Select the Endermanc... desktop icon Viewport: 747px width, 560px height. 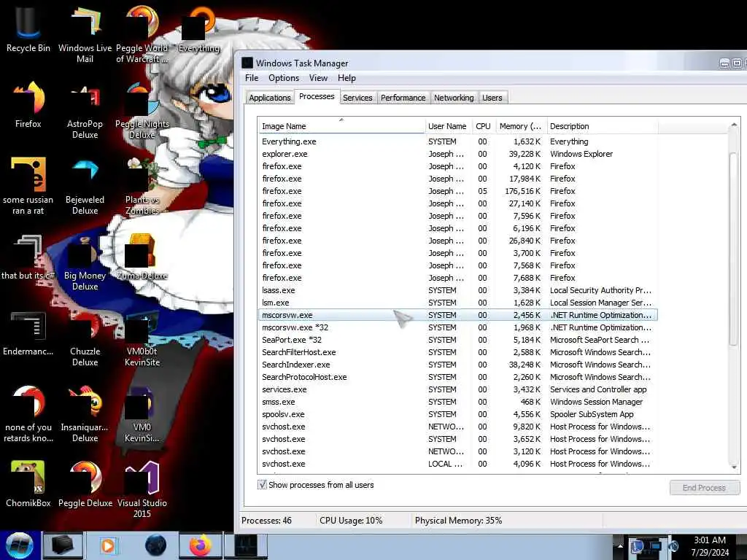pyautogui.click(x=28, y=333)
